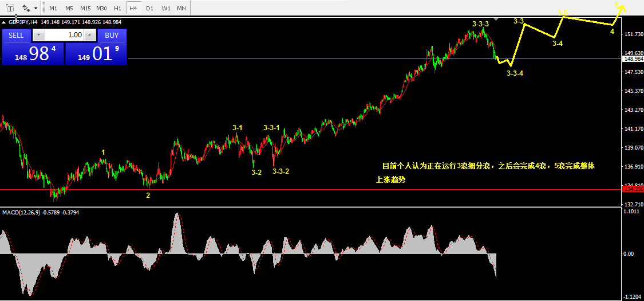Select the yellow '3-3-3' wave label
Viewport: 644px width, 301px height.
tap(480, 24)
